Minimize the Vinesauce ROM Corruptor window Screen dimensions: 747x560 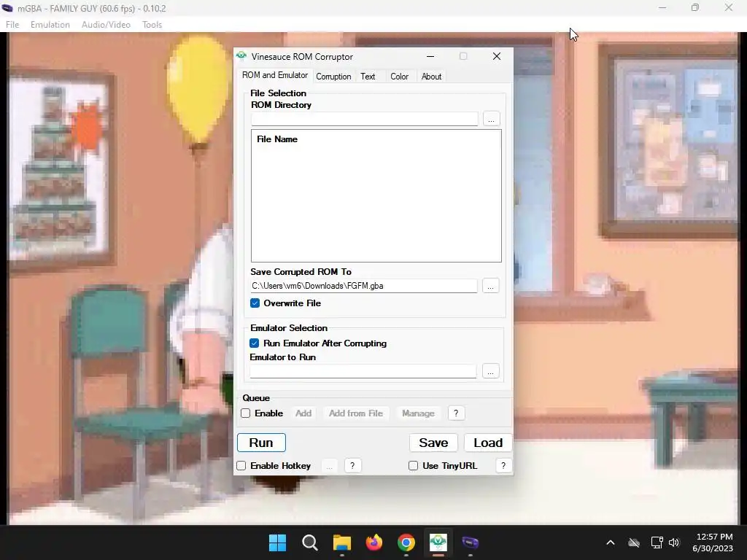click(430, 56)
